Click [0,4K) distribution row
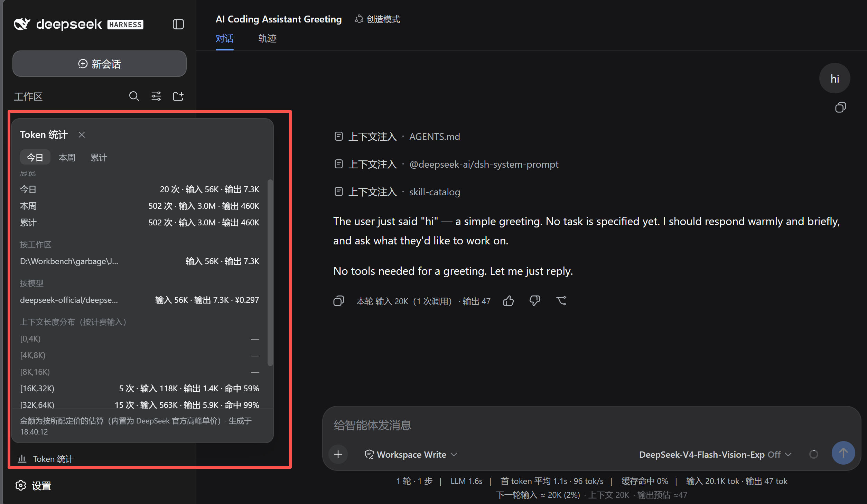The width and height of the screenshot is (867, 504). pos(140,339)
